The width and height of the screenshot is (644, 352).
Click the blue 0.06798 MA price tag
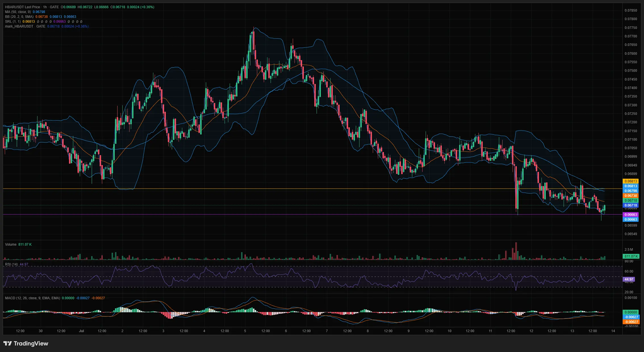(x=631, y=191)
